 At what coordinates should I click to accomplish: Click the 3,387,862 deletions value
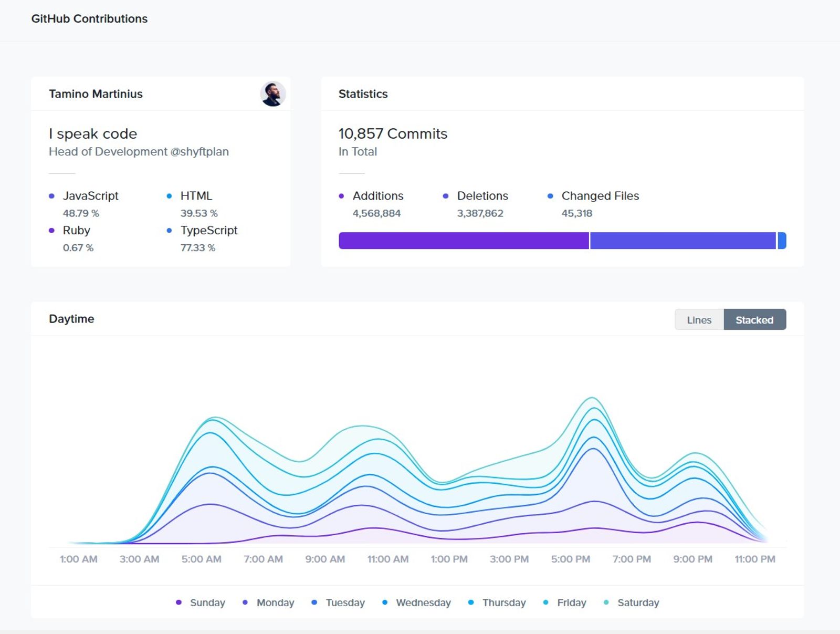pyautogui.click(x=480, y=213)
